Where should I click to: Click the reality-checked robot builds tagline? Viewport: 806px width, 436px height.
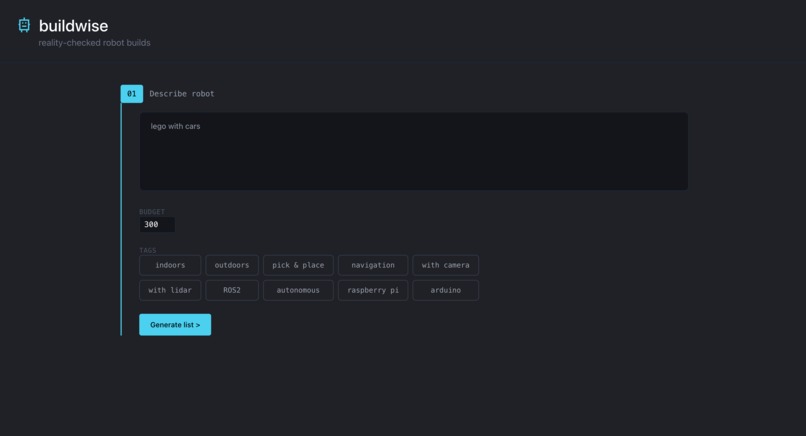95,43
